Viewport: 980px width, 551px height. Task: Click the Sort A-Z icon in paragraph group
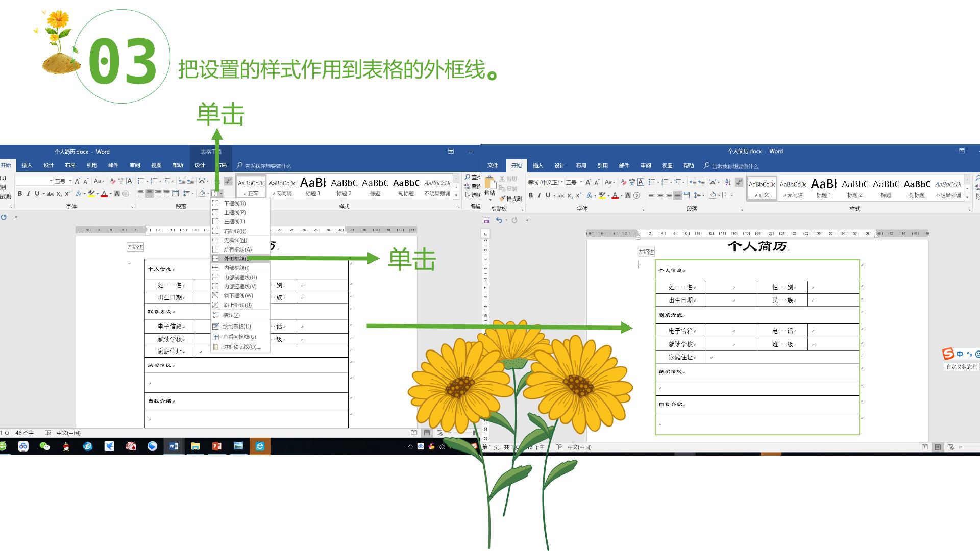(x=728, y=182)
